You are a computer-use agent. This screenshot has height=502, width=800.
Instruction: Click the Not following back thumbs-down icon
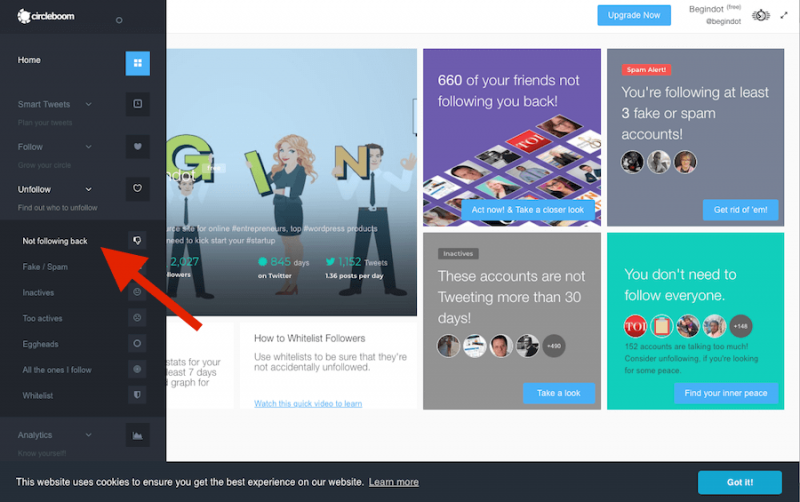137,240
